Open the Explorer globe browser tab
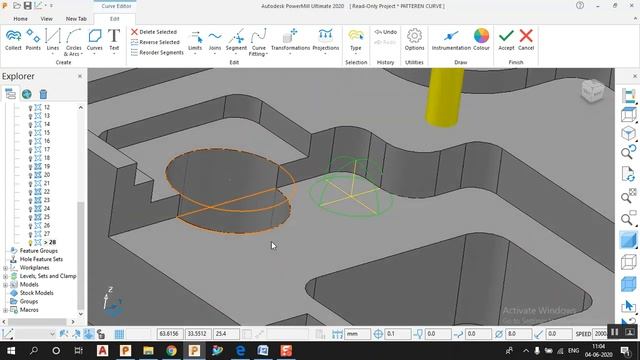This screenshot has width=640, height=360. pyautogui.click(x=27, y=94)
